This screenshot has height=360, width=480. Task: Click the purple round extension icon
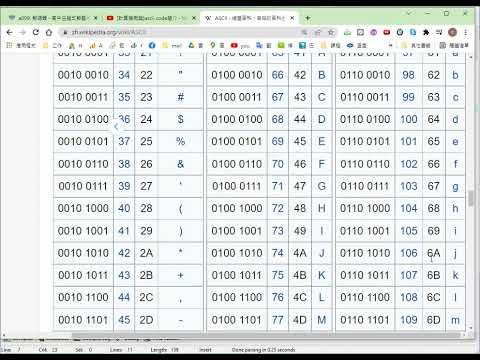[373, 32]
